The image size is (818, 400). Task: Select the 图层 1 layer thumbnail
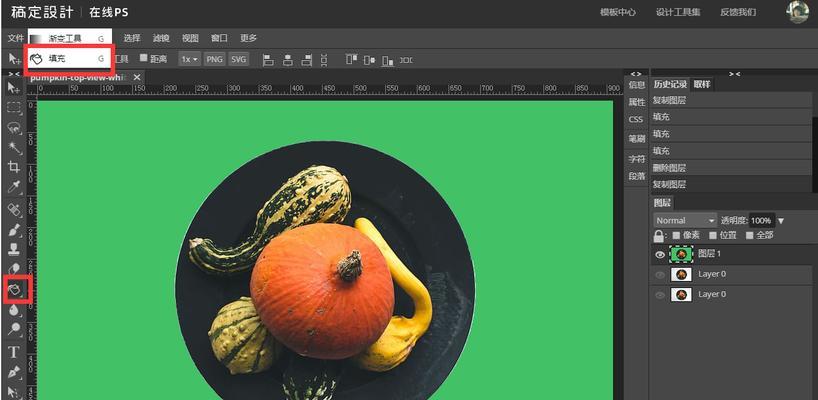coord(681,254)
